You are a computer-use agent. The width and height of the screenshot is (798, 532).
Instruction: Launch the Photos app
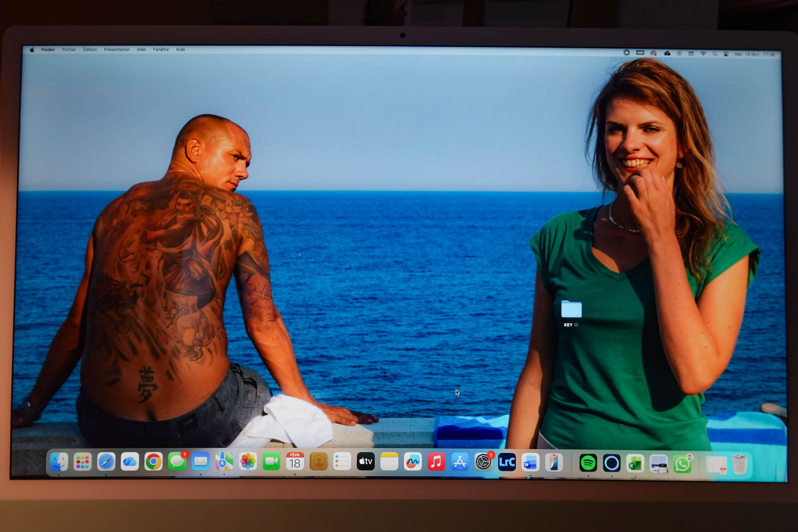tap(248, 462)
